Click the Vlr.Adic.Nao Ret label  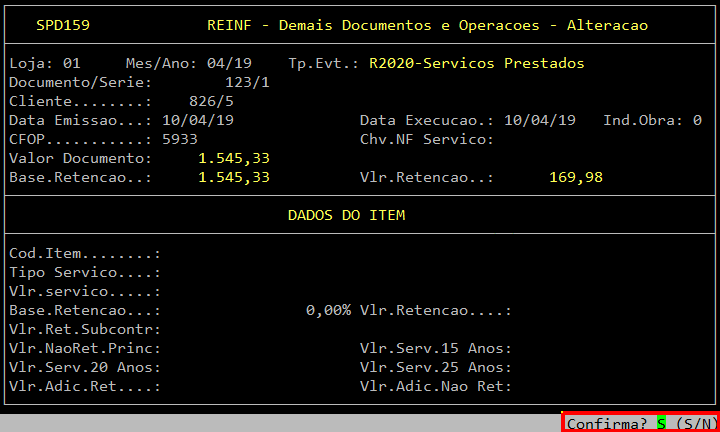pos(436,386)
